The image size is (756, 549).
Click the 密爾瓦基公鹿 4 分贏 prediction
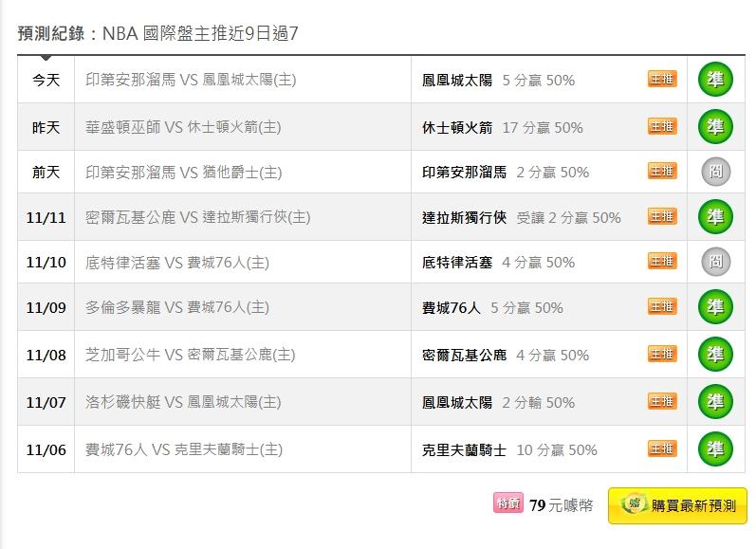[x=506, y=355]
